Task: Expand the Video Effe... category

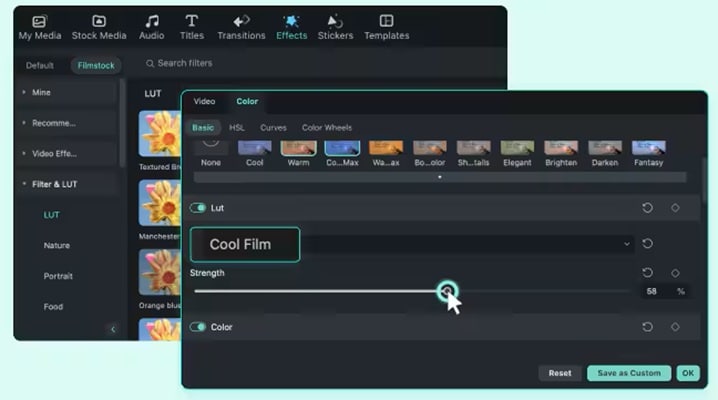Action: [x=66, y=154]
